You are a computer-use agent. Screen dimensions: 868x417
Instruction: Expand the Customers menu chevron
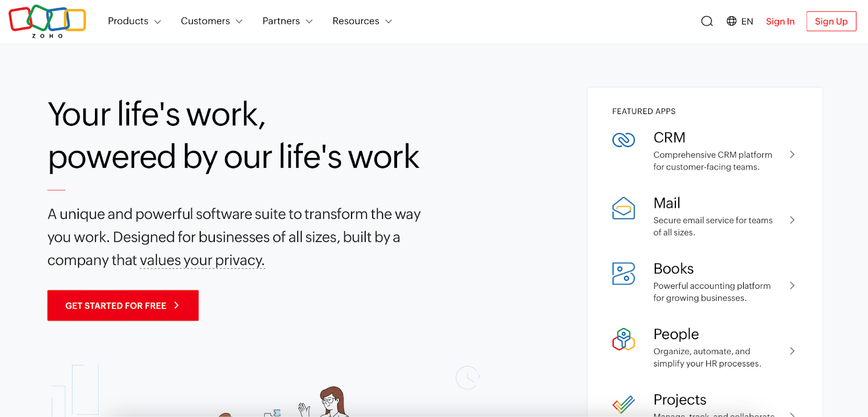[239, 22]
